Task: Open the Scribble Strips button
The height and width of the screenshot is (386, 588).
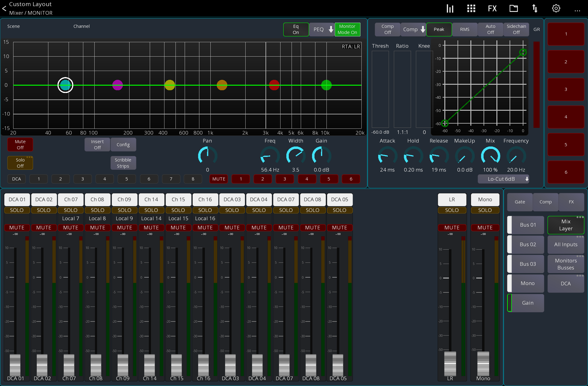Action: tap(123, 163)
